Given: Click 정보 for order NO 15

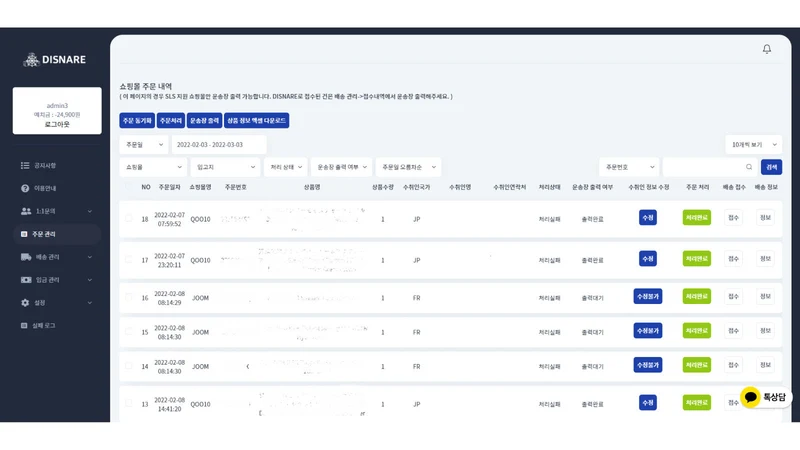Looking at the screenshot, I should click(x=765, y=331).
